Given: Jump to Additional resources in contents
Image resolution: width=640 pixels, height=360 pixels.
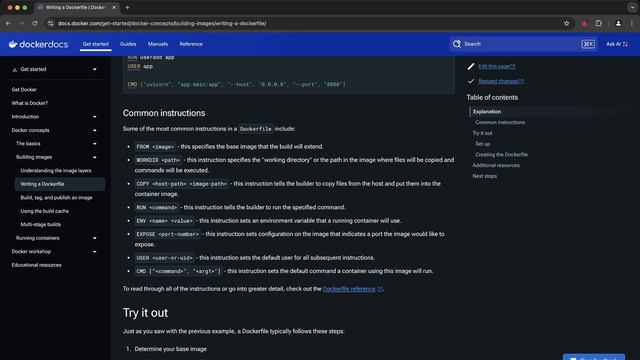Looking at the screenshot, I should click(496, 165).
